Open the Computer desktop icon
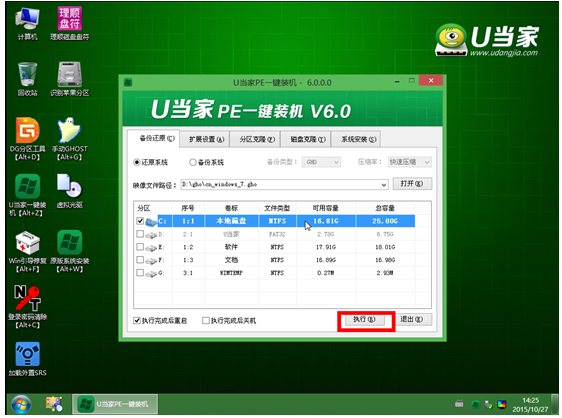 28,24
